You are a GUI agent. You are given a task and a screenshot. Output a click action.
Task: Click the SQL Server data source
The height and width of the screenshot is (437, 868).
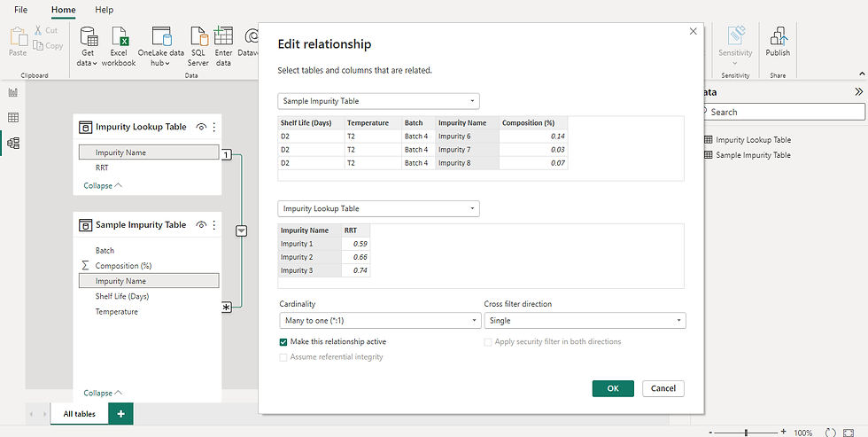(198, 46)
